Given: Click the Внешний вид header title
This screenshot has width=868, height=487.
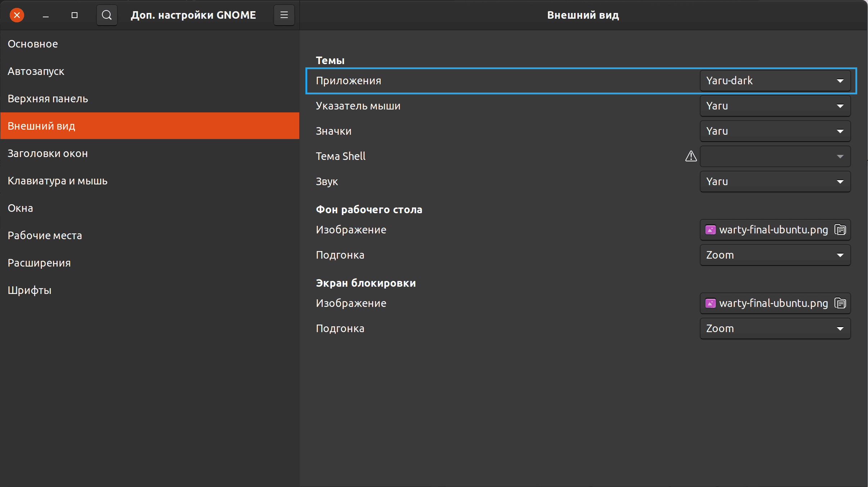Looking at the screenshot, I should coord(583,15).
